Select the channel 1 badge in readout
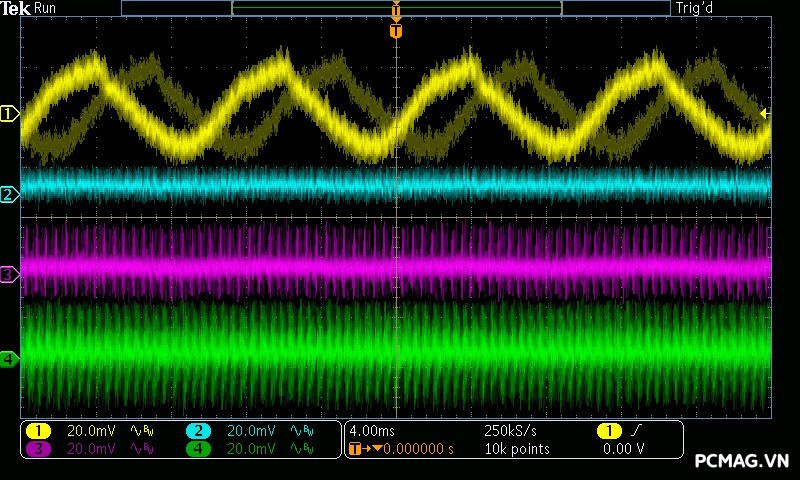This screenshot has width=800, height=480. [x=38, y=431]
